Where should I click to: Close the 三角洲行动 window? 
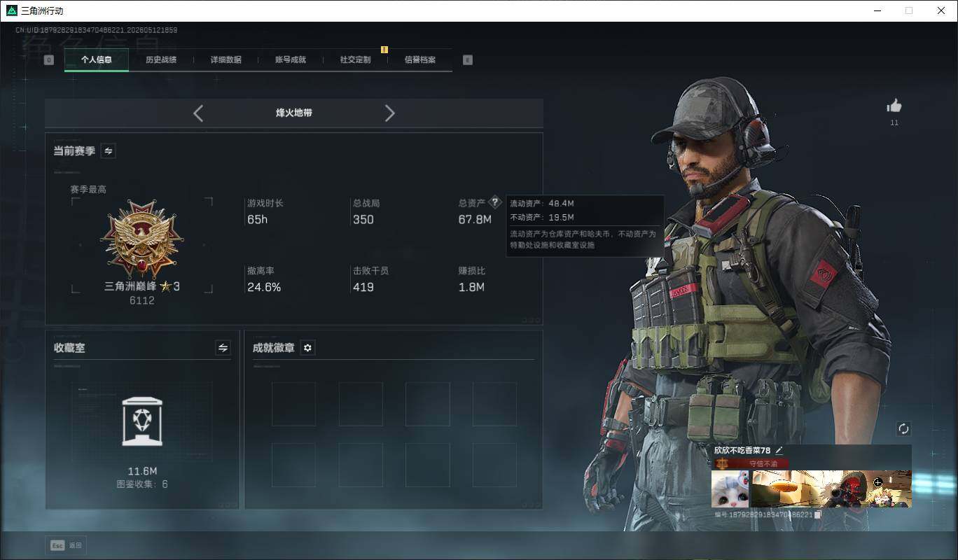tap(941, 10)
